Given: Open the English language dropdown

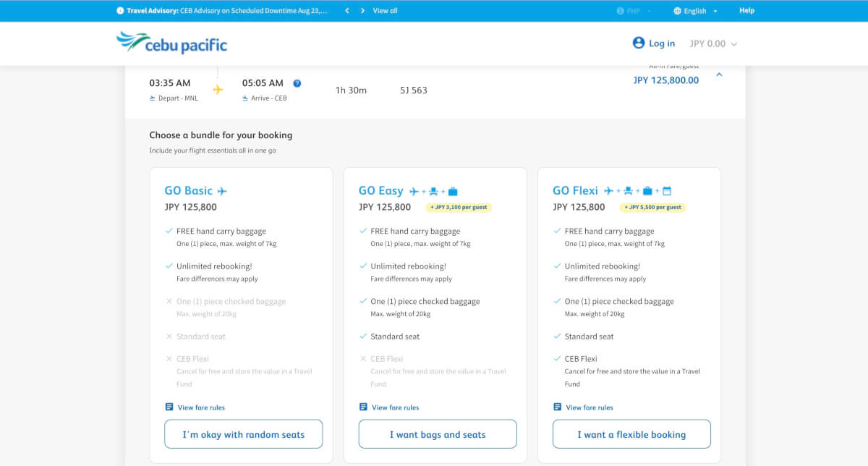Looking at the screenshot, I should [x=696, y=11].
